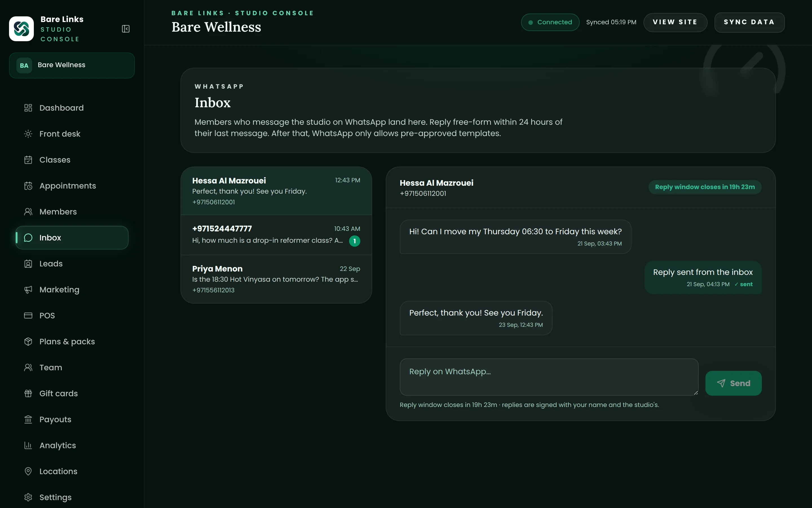Click the Payouts bank icon
The width and height of the screenshot is (812, 508).
pyautogui.click(x=28, y=420)
